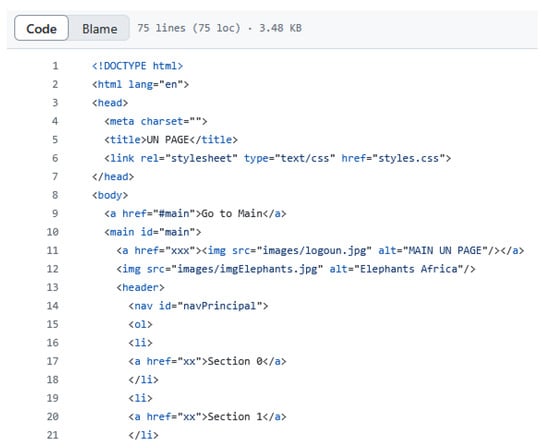Image resolution: width=550 pixels, height=448 pixels.
Task: Click the link rel="stylesheet" code line
Action: coord(277,158)
